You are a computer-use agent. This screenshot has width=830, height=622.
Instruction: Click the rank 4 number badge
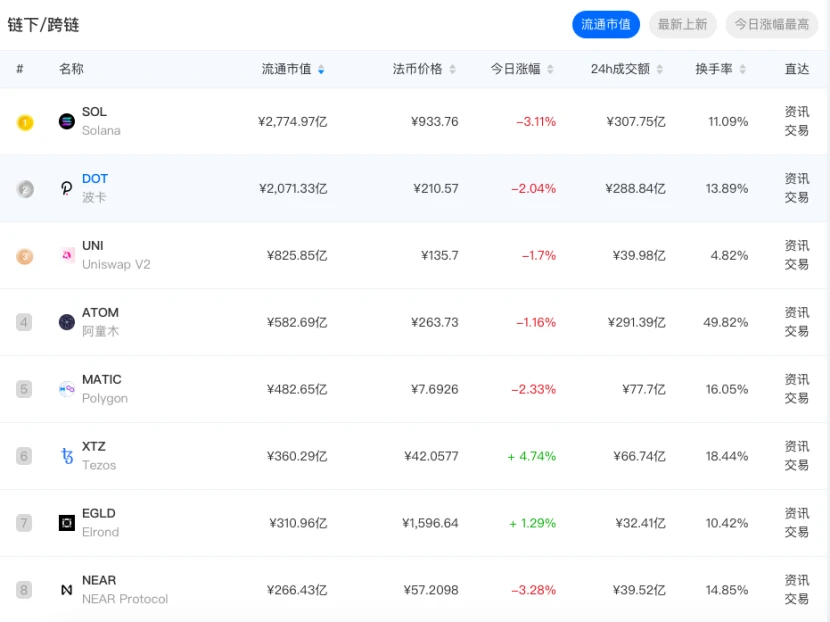pyautogui.click(x=24, y=322)
